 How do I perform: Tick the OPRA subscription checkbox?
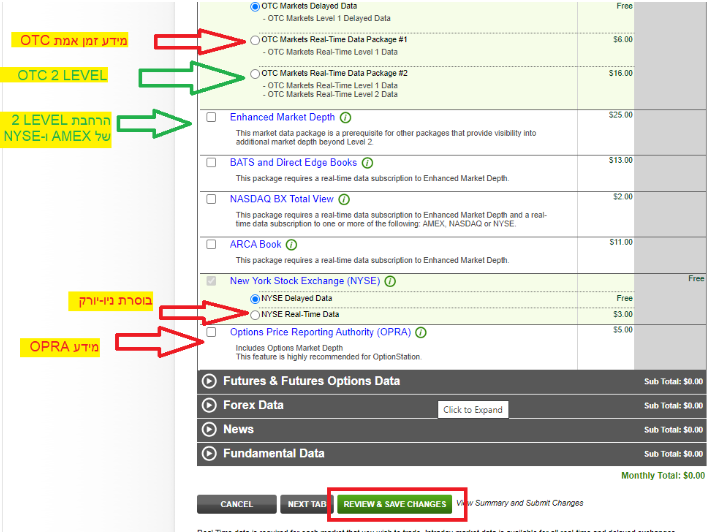(211, 332)
